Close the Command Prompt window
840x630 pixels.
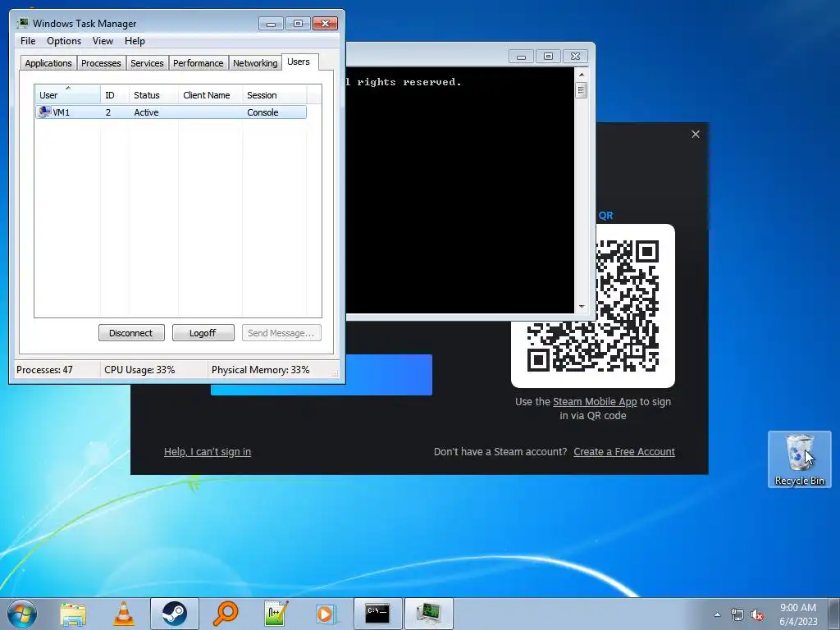pyautogui.click(x=575, y=57)
